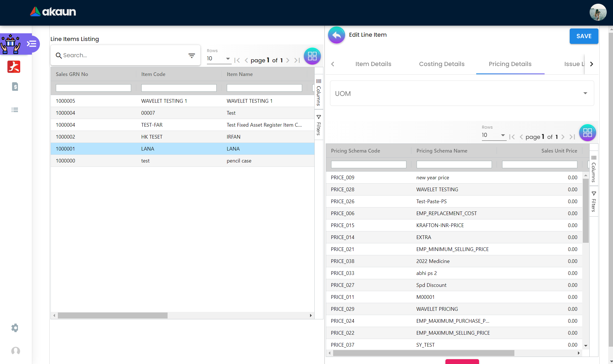Open the red app icon in the sidebar
Screen dimensions: 613x364
pos(14,67)
